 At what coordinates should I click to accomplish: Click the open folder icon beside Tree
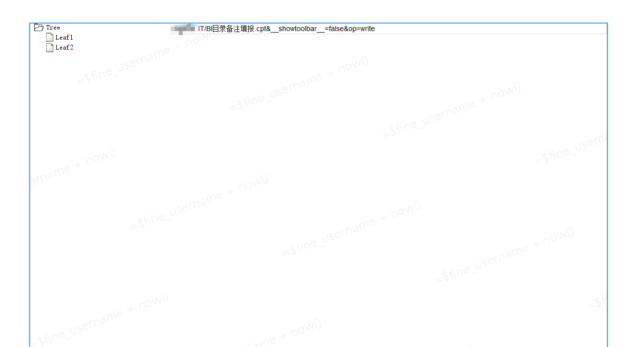[39, 28]
